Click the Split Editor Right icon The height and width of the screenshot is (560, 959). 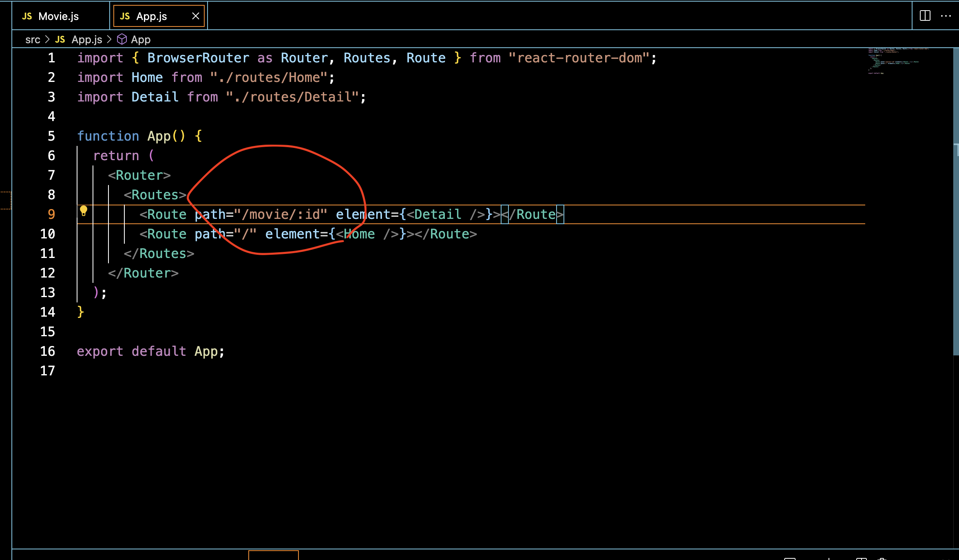925,16
